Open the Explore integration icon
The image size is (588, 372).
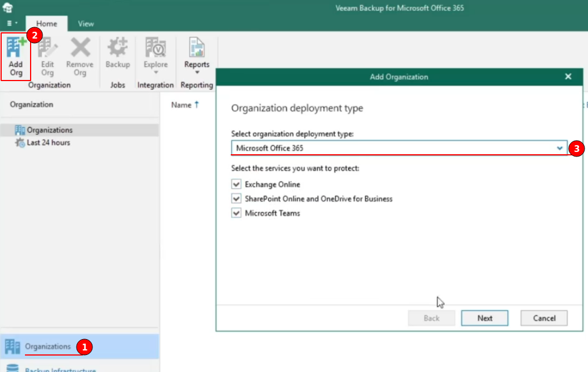155,47
